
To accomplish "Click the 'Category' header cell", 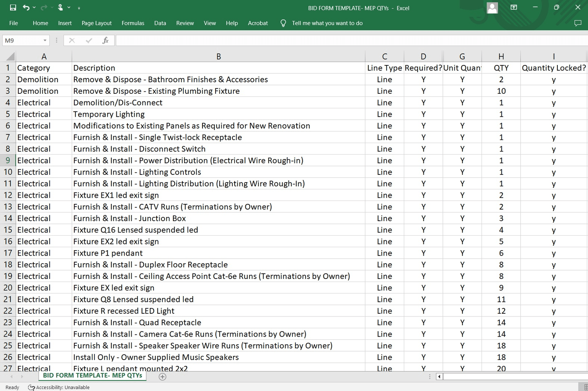I will click(x=44, y=68).
